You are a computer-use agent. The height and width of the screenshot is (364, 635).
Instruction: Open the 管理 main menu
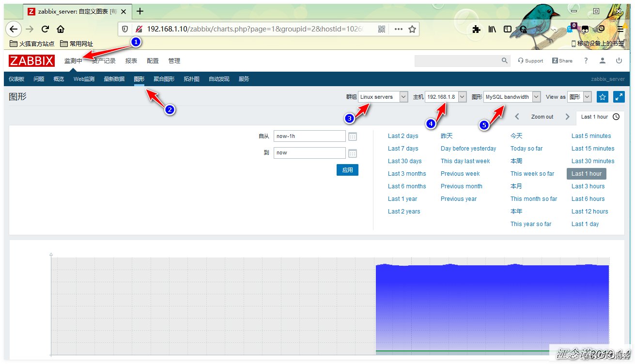[x=174, y=61]
